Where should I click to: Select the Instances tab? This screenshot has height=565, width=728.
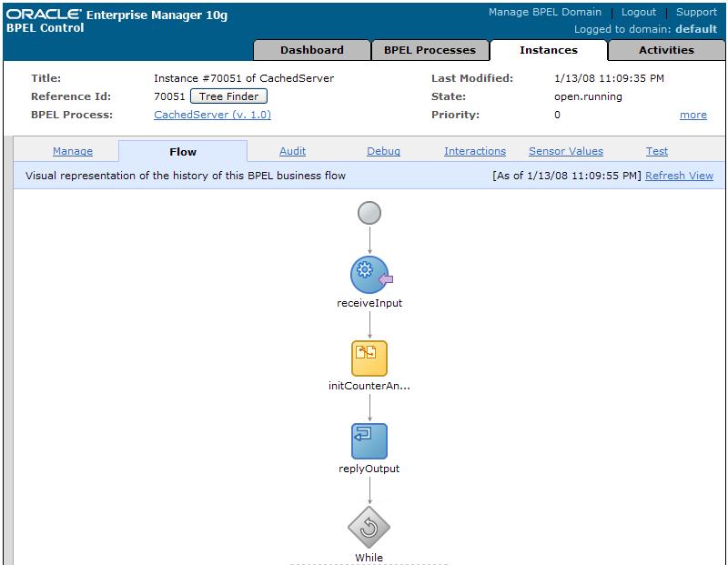tap(549, 50)
